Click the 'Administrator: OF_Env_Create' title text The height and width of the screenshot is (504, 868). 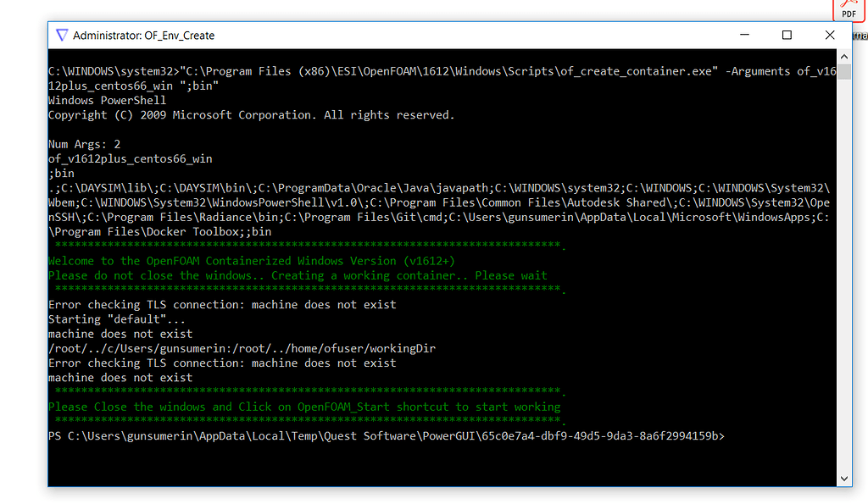pyautogui.click(x=144, y=36)
